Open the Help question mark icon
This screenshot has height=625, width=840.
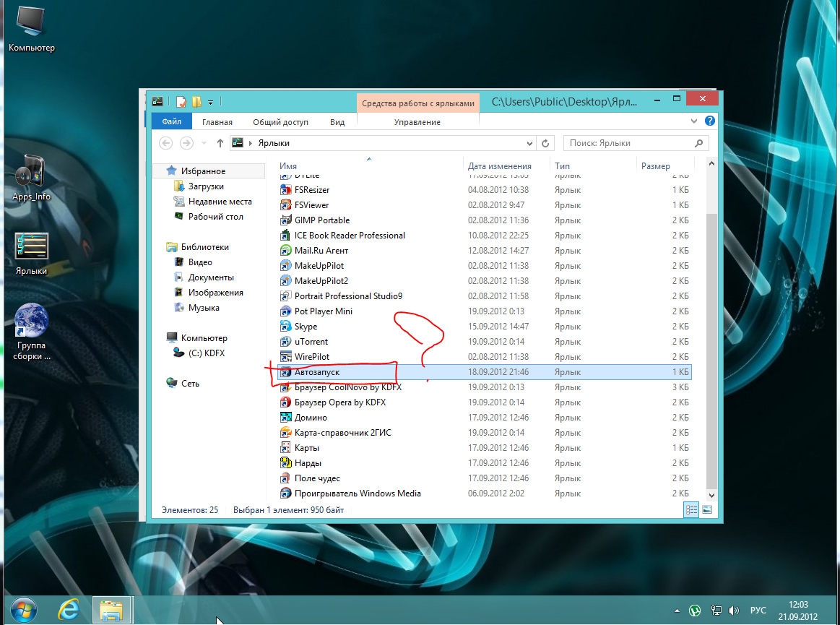coord(710,121)
